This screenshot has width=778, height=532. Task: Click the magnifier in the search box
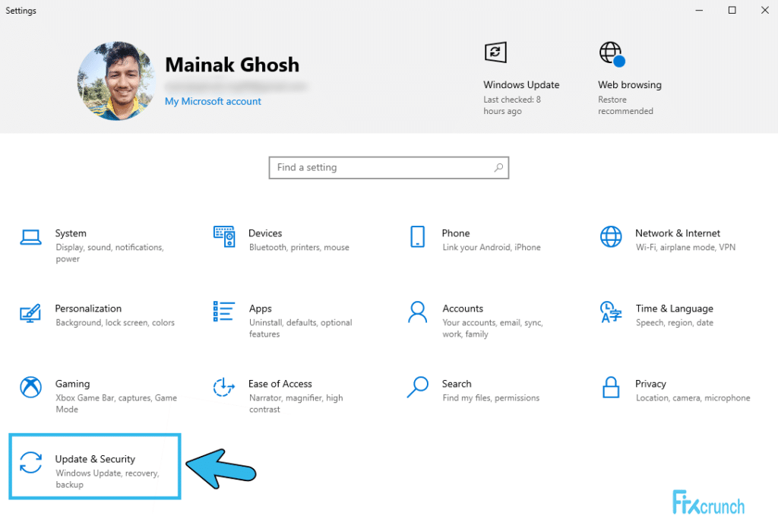498,168
